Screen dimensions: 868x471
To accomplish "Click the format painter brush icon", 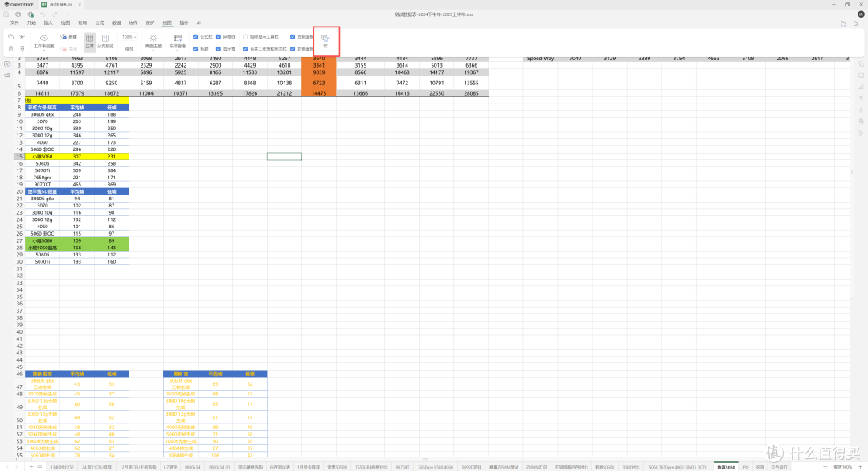I will click(x=23, y=49).
